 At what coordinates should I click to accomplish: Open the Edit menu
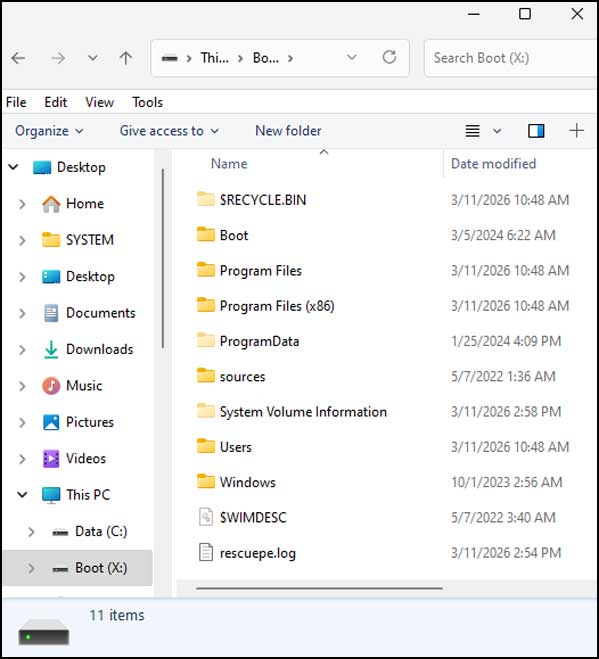55,102
